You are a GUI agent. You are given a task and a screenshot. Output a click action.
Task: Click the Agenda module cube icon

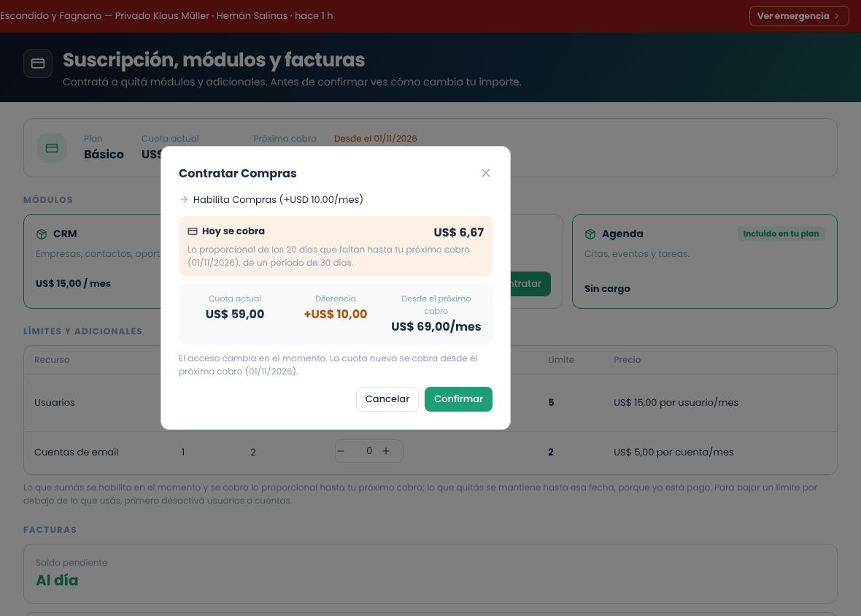coord(590,234)
